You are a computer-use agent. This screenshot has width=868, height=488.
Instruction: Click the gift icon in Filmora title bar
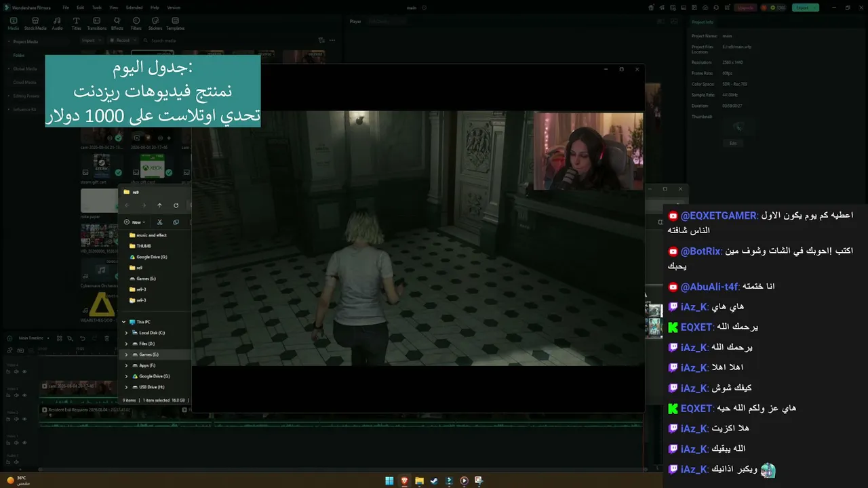pos(651,7)
